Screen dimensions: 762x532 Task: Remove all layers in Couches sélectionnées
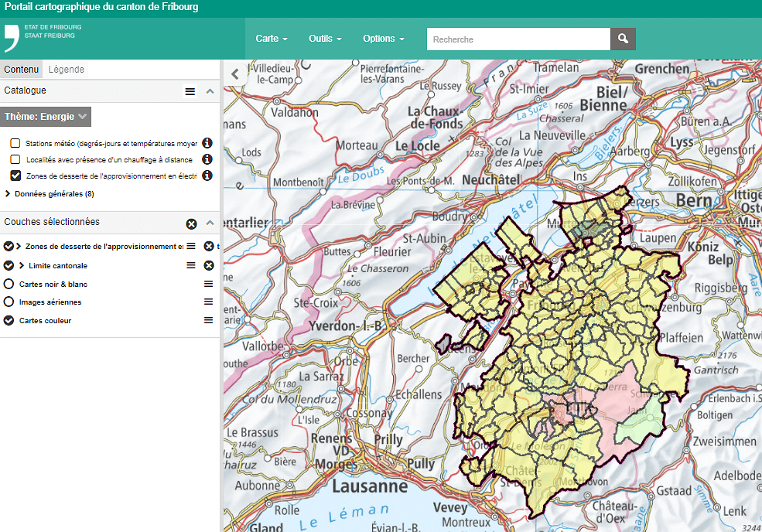[x=191, y=223]
